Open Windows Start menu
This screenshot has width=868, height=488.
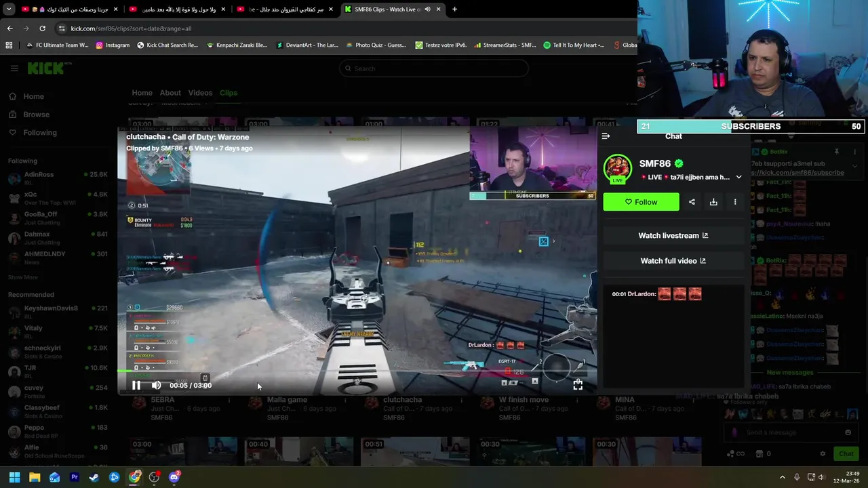coord(14,478)
